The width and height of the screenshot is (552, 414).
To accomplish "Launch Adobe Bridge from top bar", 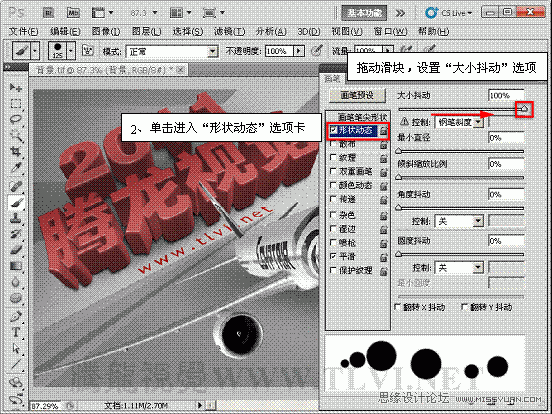I will tap(48, 13).
